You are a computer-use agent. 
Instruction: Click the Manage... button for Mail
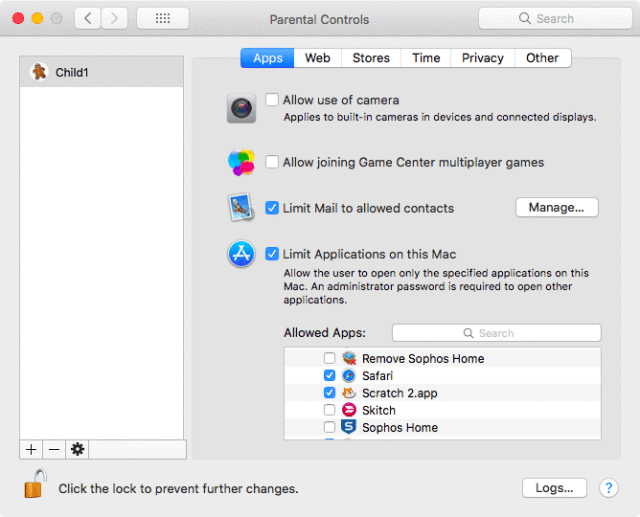(x=557, y=207)
